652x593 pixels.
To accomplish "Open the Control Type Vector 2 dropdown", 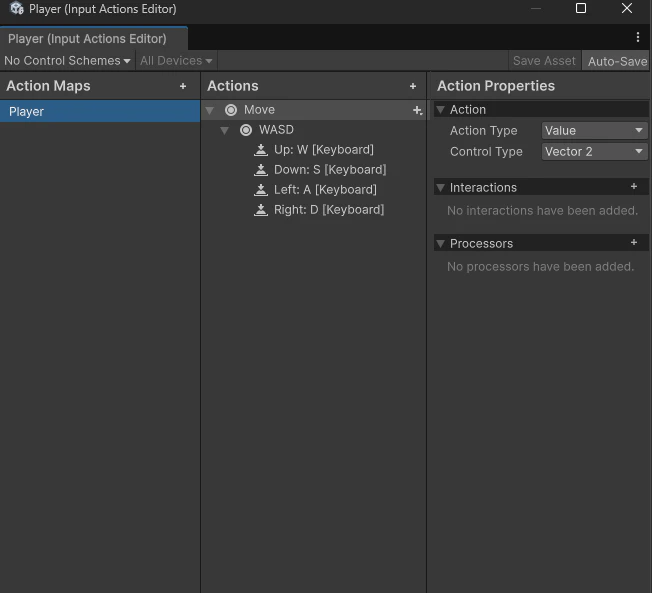I will 594,151.
